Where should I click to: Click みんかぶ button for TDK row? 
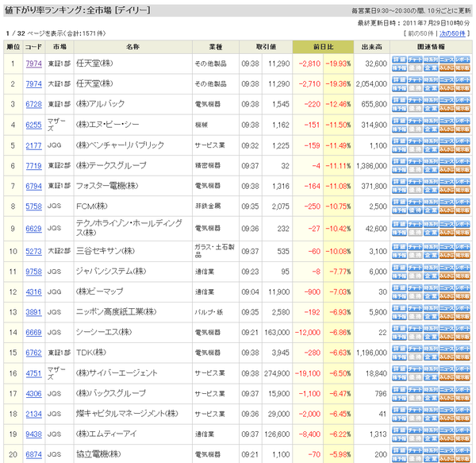coord(447,357)
